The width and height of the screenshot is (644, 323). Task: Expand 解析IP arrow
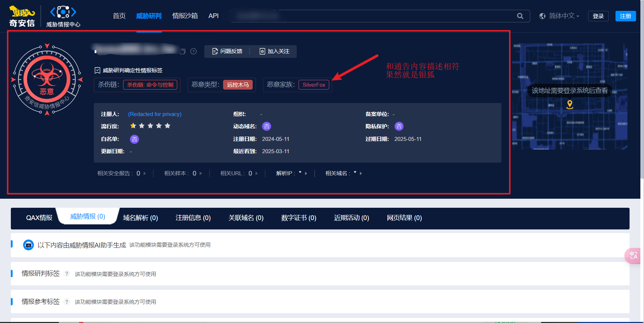(306, 173)
